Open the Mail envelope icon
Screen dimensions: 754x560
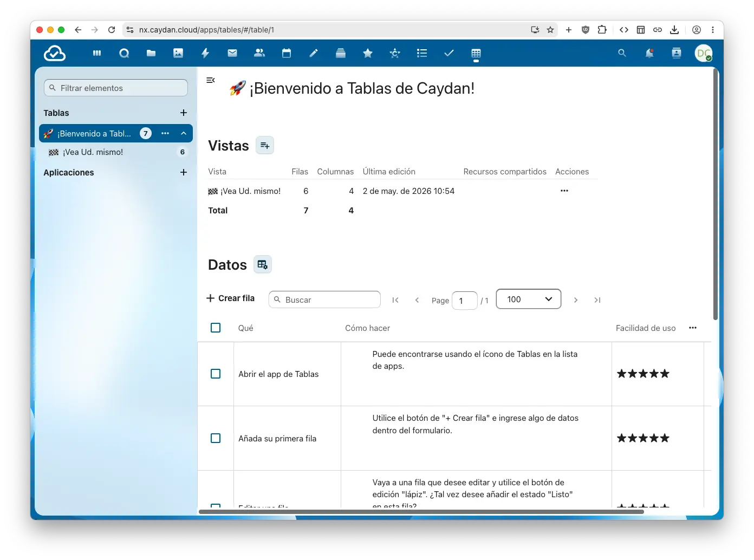pos(232,53)
